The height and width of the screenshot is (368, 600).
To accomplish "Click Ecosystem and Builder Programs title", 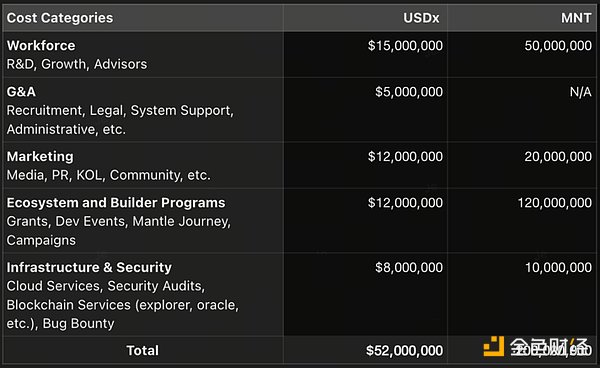I will coord(116,202).
